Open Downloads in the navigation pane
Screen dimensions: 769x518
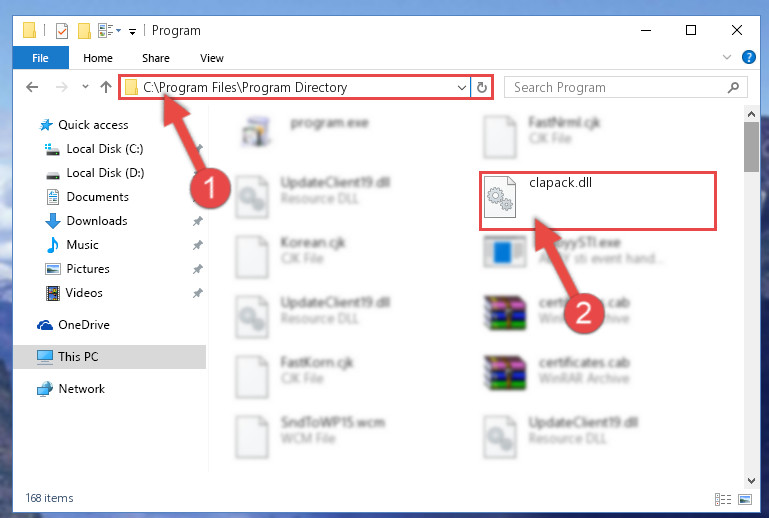tap(97, 221)
